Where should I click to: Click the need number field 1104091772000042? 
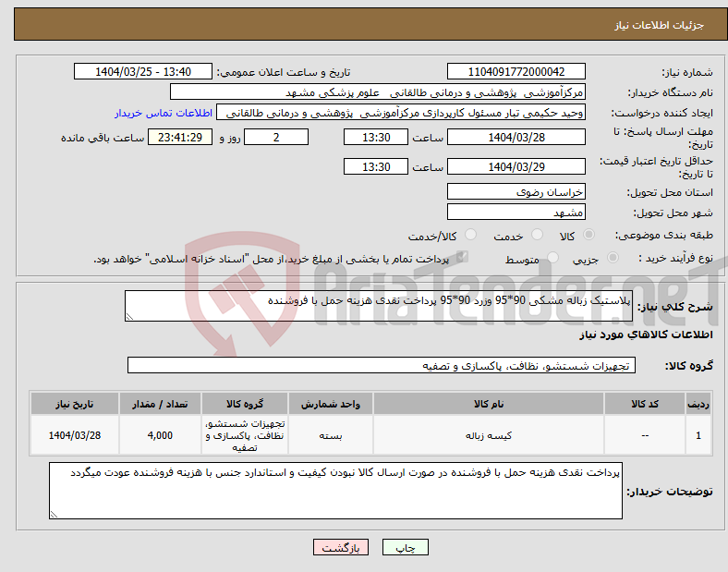516,71
